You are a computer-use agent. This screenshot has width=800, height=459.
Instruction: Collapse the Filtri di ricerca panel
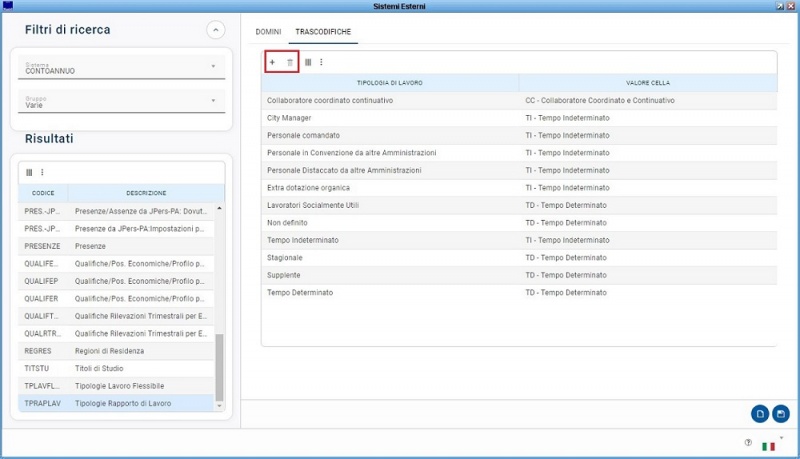tap(216, 30)
